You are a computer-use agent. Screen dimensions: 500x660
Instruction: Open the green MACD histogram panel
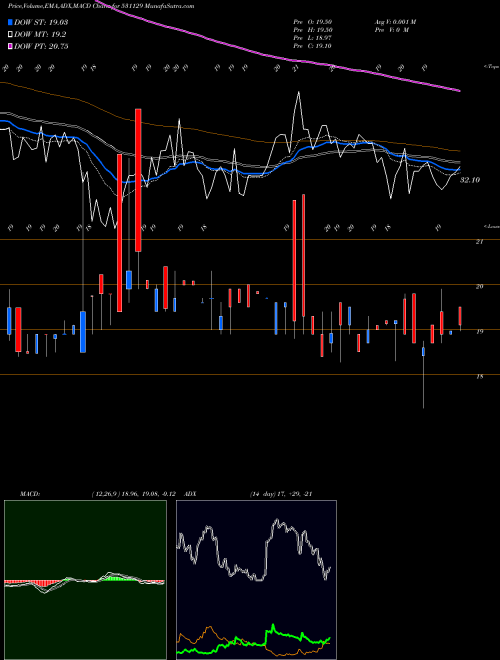tap(85, 580)
